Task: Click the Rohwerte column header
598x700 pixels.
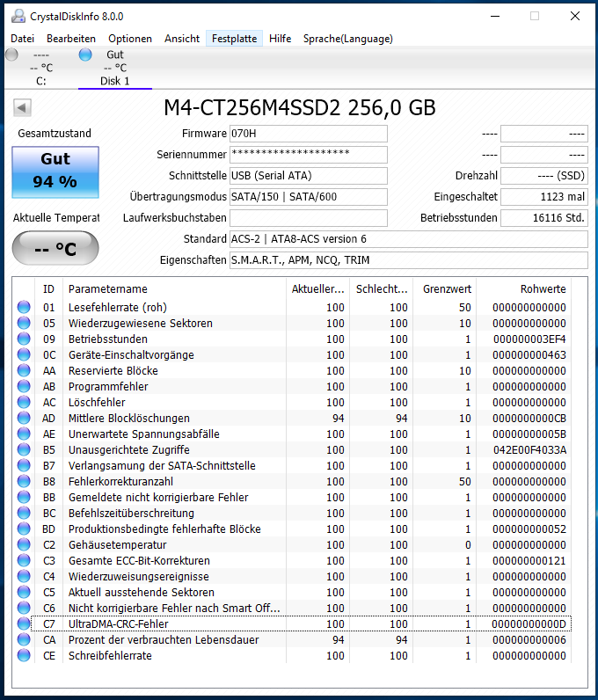Action: pyautogui.click(x=524, y=288)
